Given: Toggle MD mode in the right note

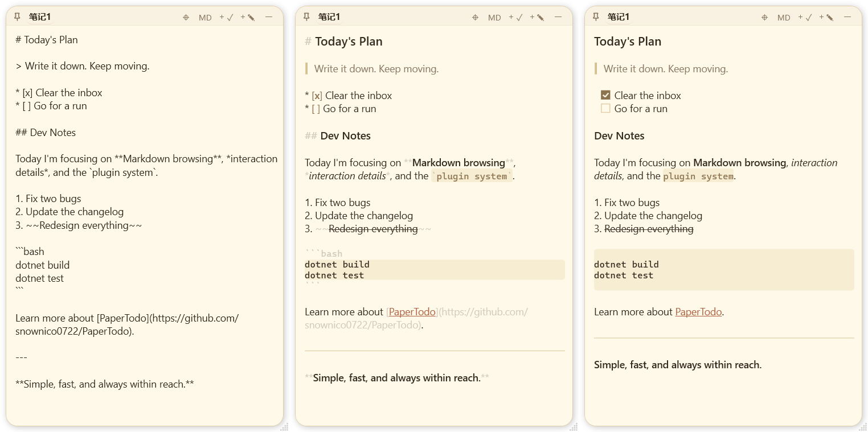Looking at the screenshot, I should pos(784,17).
